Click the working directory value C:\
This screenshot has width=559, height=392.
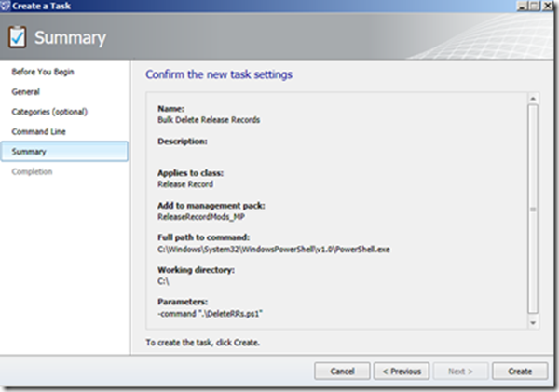(x=163, y=281)
